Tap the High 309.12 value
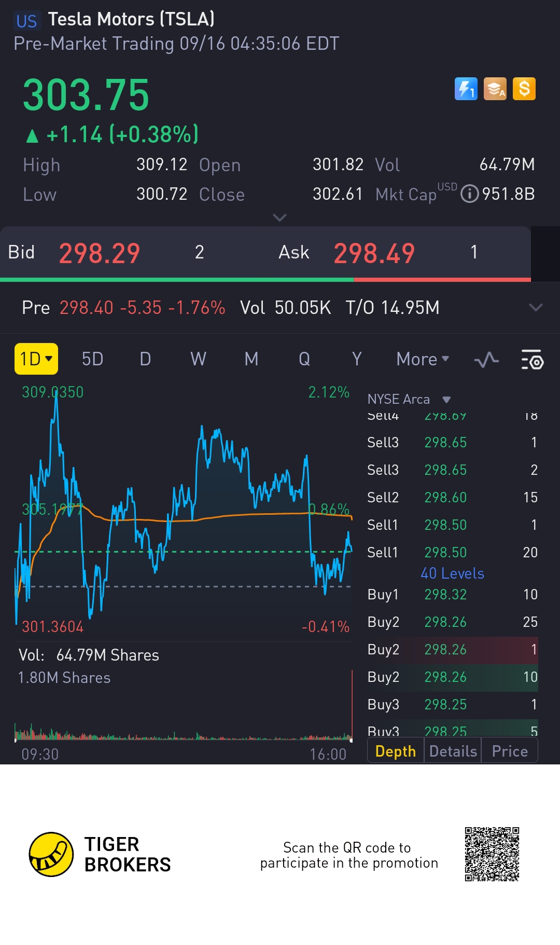The image size is (560, 945). [162, 165]
